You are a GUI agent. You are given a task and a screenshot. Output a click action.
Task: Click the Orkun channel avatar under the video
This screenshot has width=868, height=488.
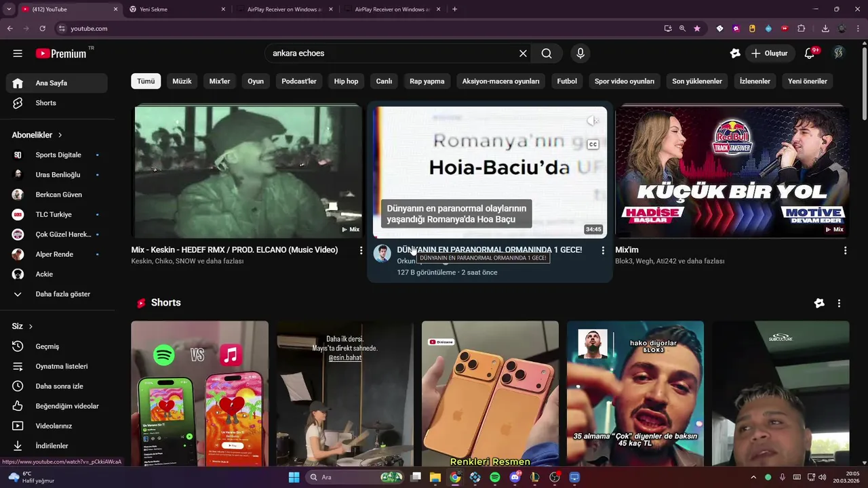coord(382,253)
